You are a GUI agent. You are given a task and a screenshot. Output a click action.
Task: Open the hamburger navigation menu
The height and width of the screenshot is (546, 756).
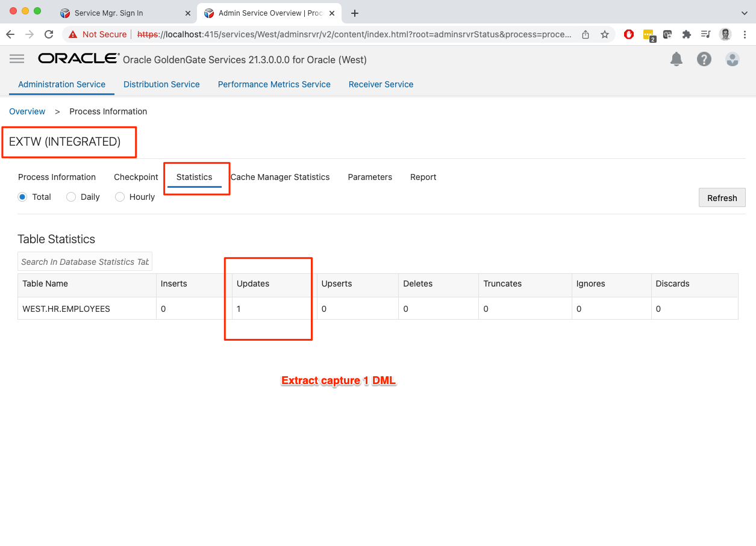(17, 58)
